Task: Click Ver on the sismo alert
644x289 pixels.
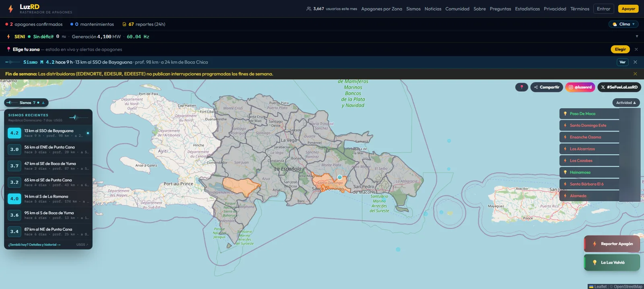Action: [x=622, y=62]
